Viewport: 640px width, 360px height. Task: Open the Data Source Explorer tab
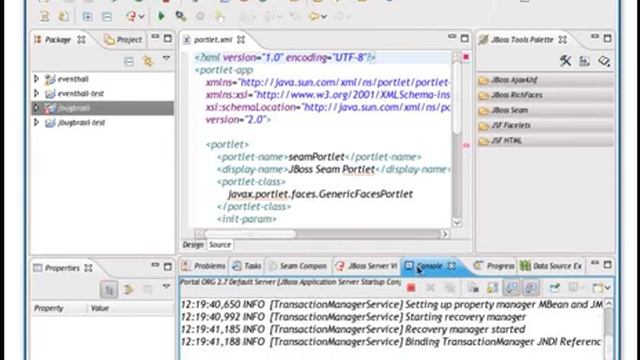[x=551, y=266]
